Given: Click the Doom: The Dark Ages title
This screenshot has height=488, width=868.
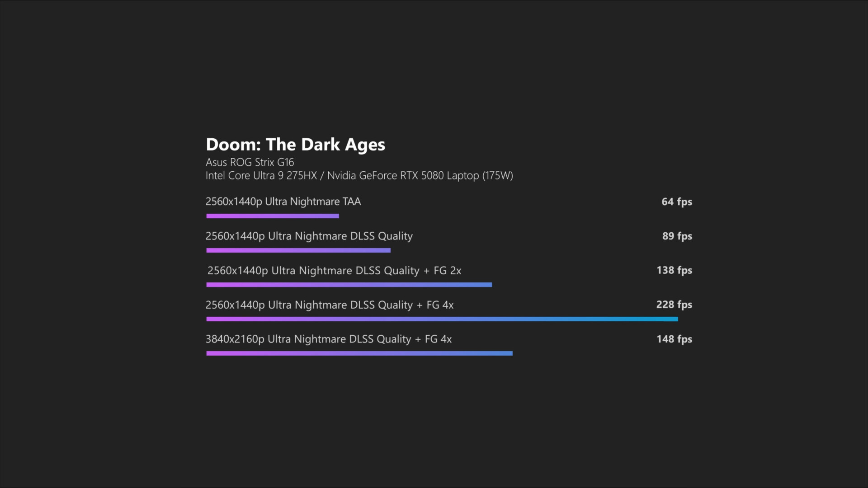Looking at the screenshot, I should [295, 145].
